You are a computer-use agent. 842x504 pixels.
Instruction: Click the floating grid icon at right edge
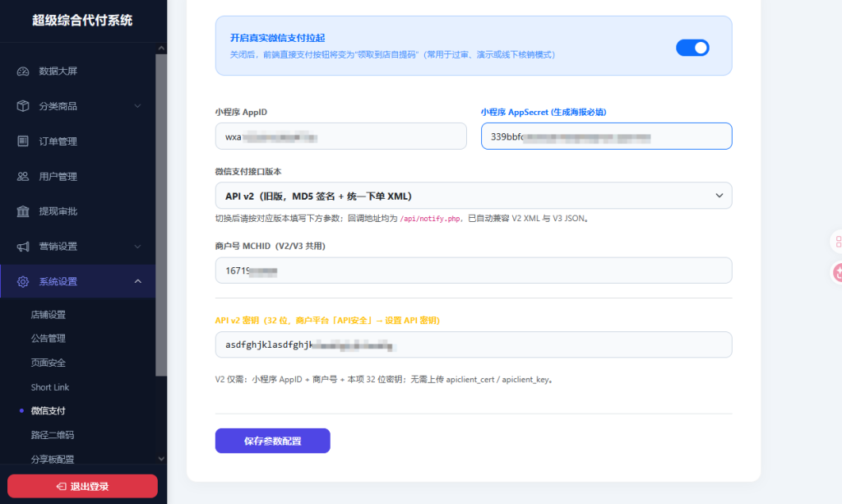coord(838,242)
